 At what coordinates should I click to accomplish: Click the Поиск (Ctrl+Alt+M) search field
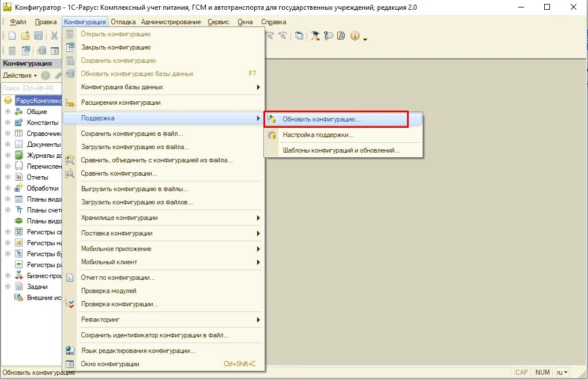(32, 88)
